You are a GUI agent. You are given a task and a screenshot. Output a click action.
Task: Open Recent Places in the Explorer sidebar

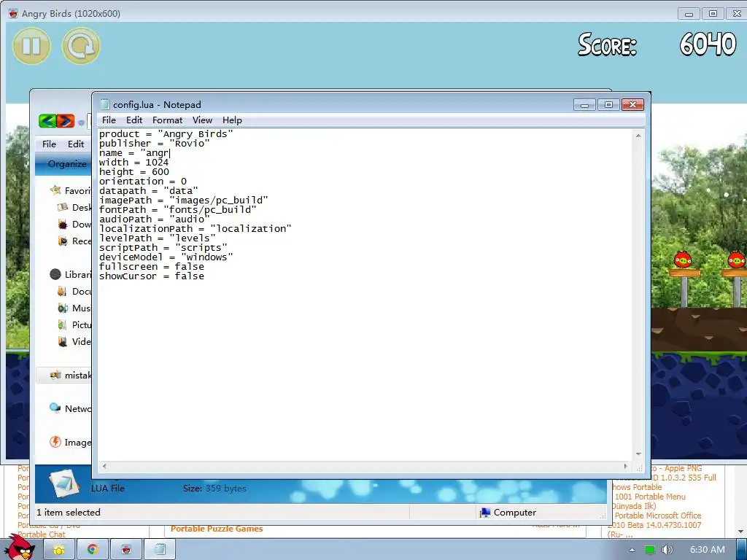click(74, 241)
